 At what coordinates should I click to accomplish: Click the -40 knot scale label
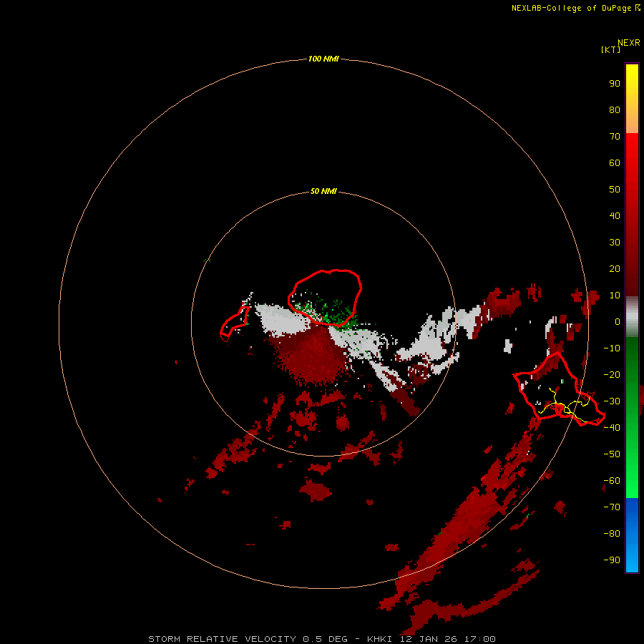click(612, 428)
